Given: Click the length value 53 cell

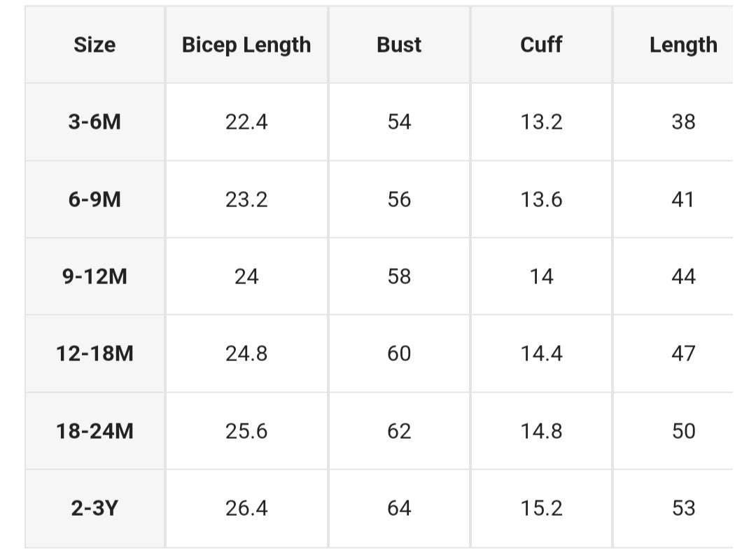Looking at the screenshot, I should click(682, 508).
